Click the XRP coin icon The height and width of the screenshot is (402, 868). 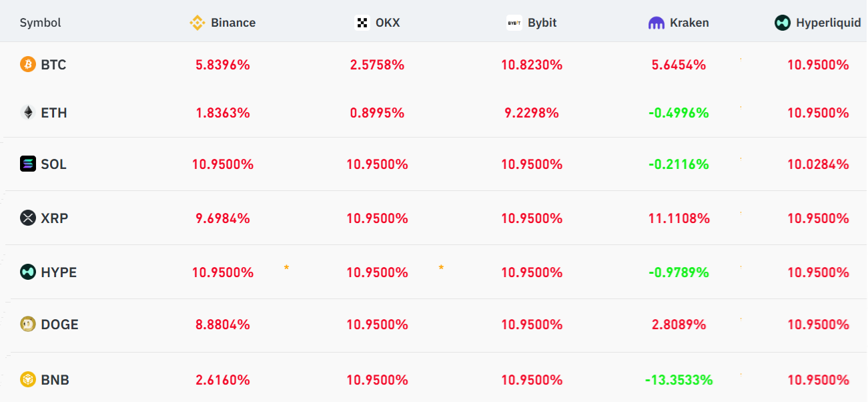pos(27,218)
